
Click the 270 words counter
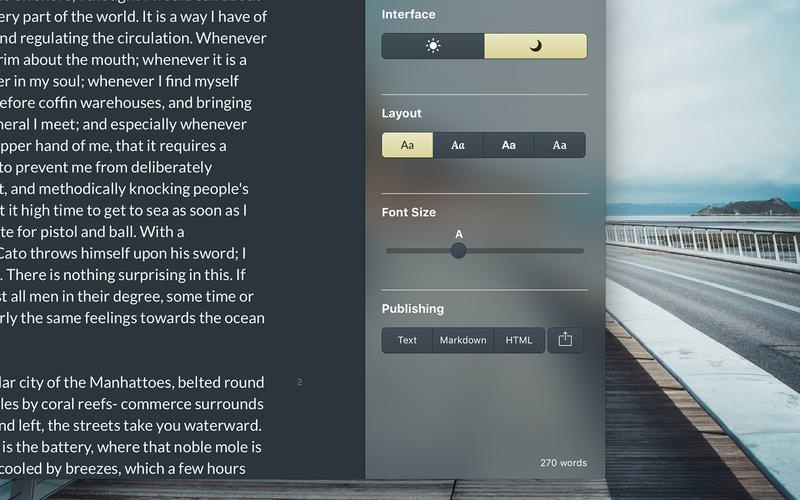563,463
